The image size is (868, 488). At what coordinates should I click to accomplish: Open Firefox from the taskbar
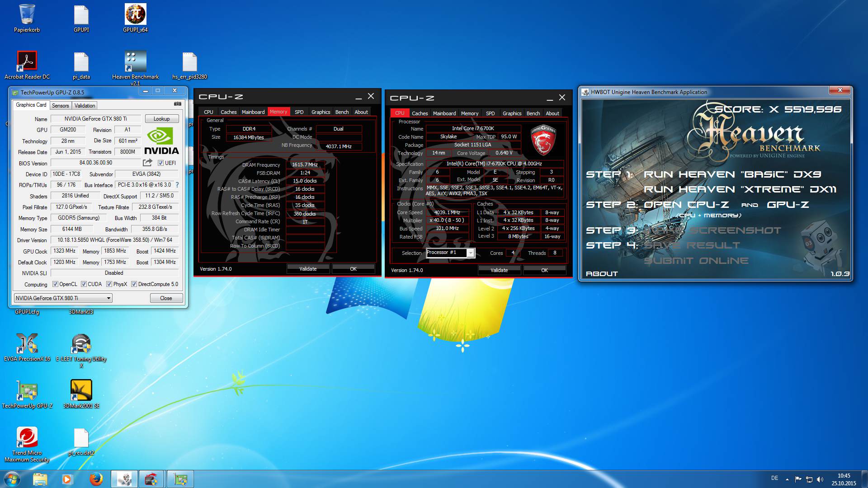pyautogui.click(x=95, y=479)
